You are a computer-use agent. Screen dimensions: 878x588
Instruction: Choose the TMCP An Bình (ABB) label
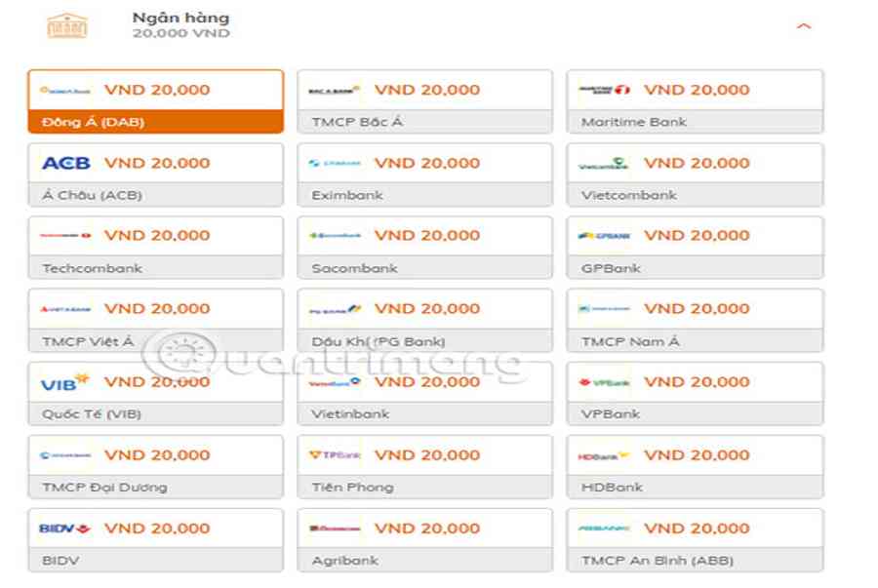658,561
